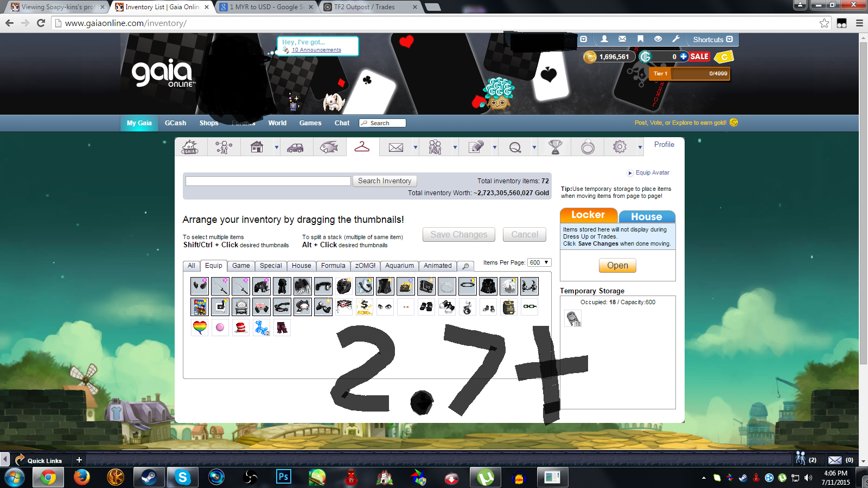Screen dimensions: 868x488
Task: Click the orange Open locker button
Action: pos(617,265)
